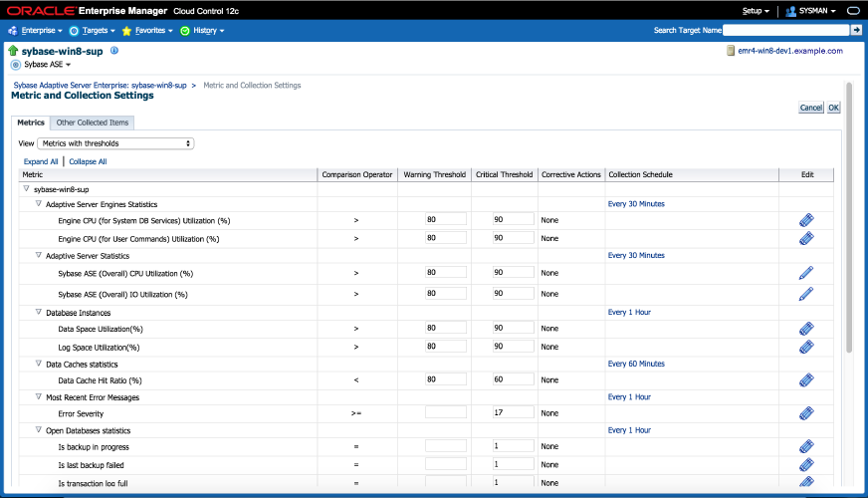Edit Engine CPU User Commands row
Viewport: 868px width, 498px height.
[806, 239]
